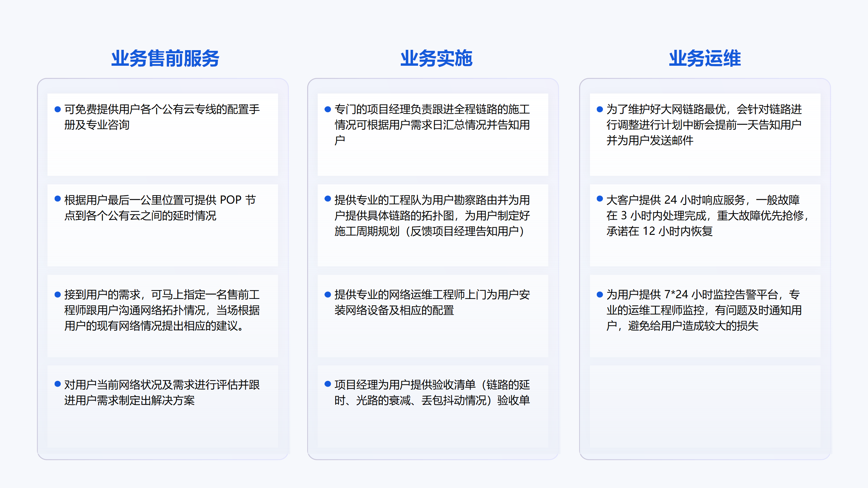Click the 网络运维工程师上门 安装 card
This screenshot has width=868, height=488.
(x=433, y=316)
